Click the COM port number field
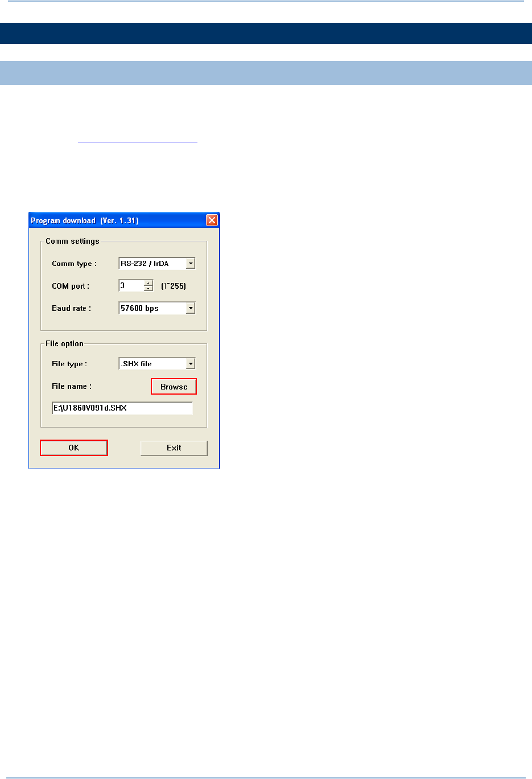Screen dimensions: 532x779 (131, 285)
